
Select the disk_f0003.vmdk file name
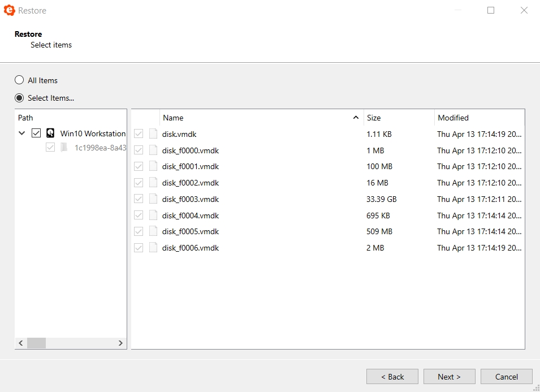[191, 199]
